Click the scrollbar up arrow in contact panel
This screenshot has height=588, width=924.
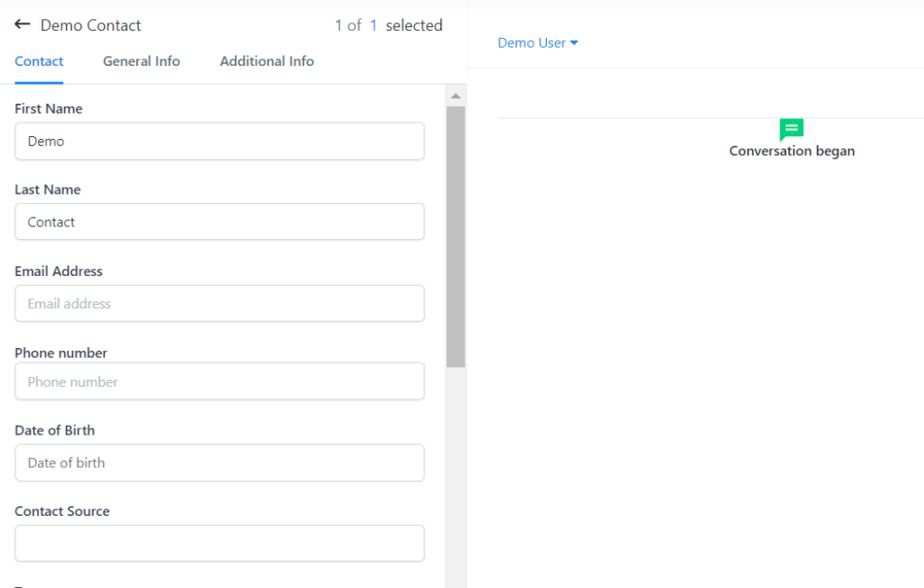click(456, 96)
